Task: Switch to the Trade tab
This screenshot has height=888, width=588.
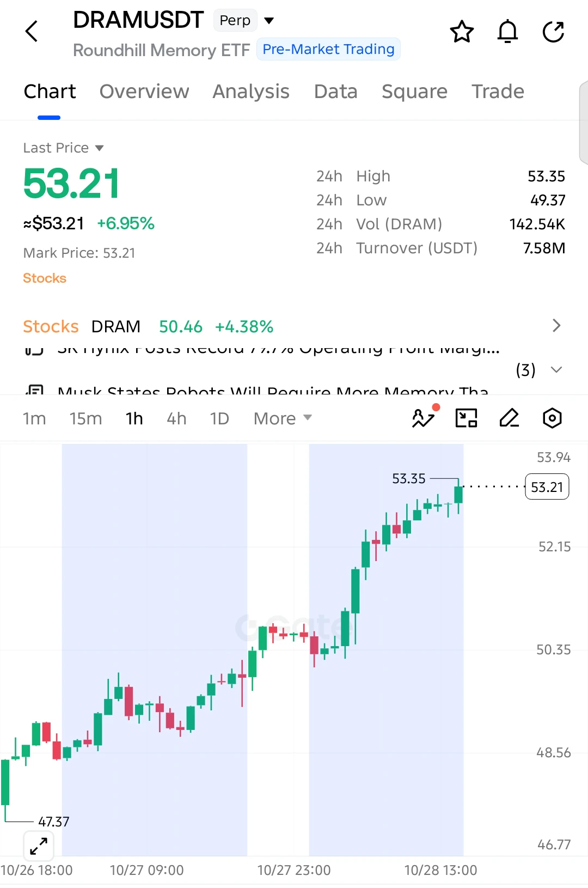Action: [498, 92]
